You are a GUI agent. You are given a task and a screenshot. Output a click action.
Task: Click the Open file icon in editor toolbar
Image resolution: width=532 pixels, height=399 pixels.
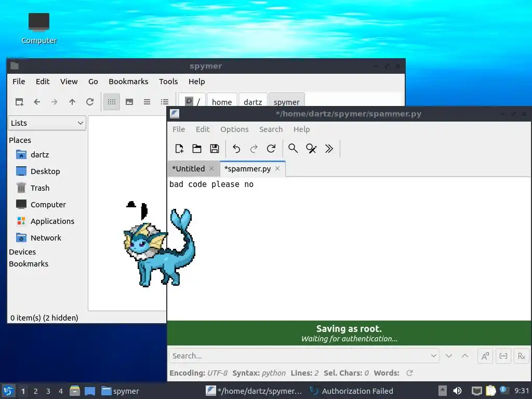pos(197,149)
